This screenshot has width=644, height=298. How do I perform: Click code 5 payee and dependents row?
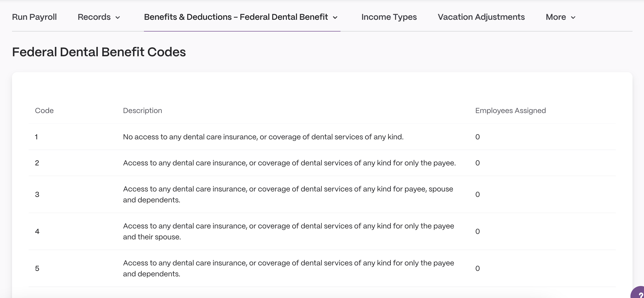pos(322,268)
